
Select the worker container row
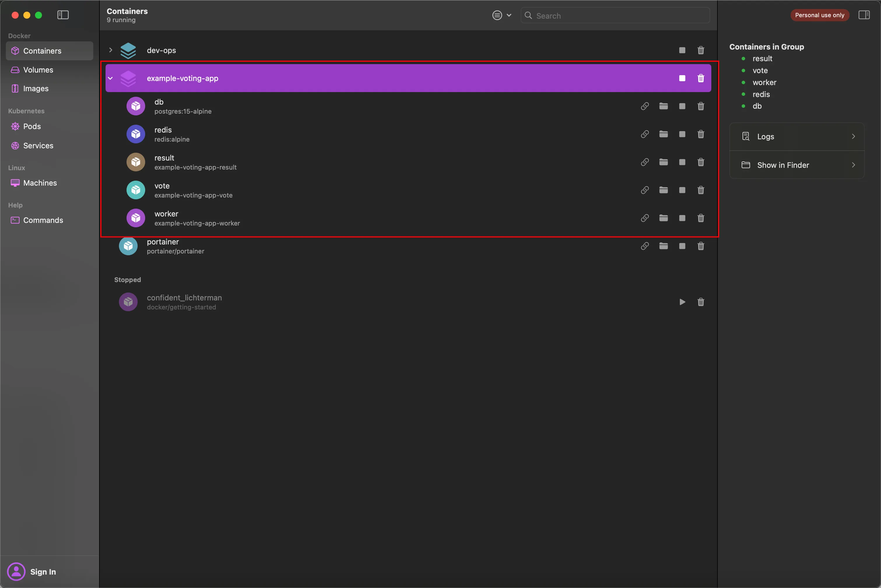pos(408,218)
